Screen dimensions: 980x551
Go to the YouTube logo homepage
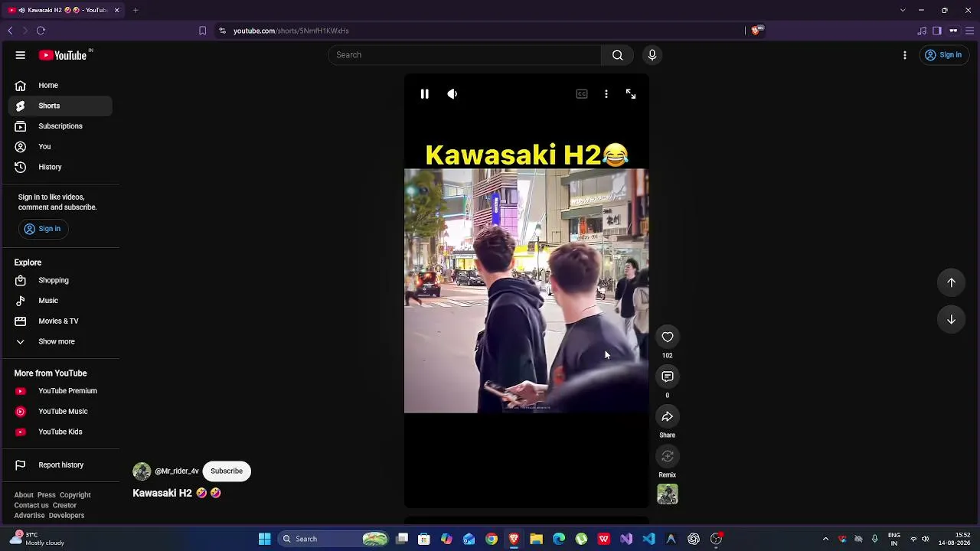coord(63,55)
